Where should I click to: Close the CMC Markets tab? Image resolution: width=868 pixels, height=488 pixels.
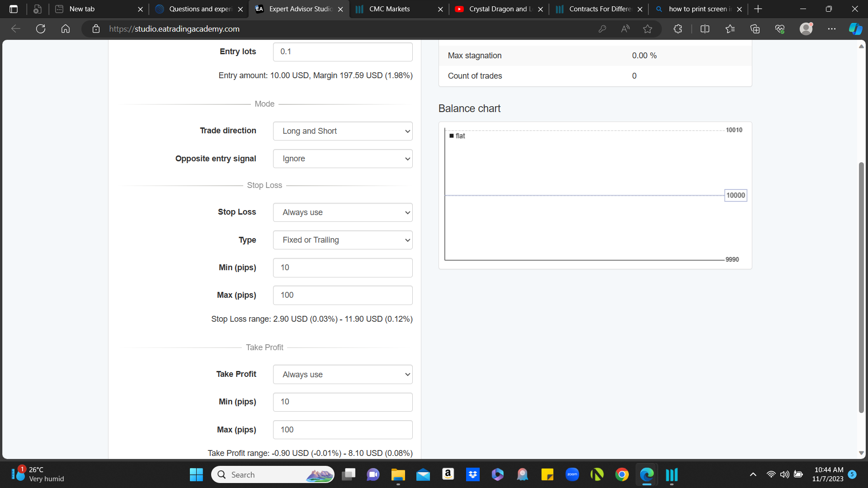[440, 9]
